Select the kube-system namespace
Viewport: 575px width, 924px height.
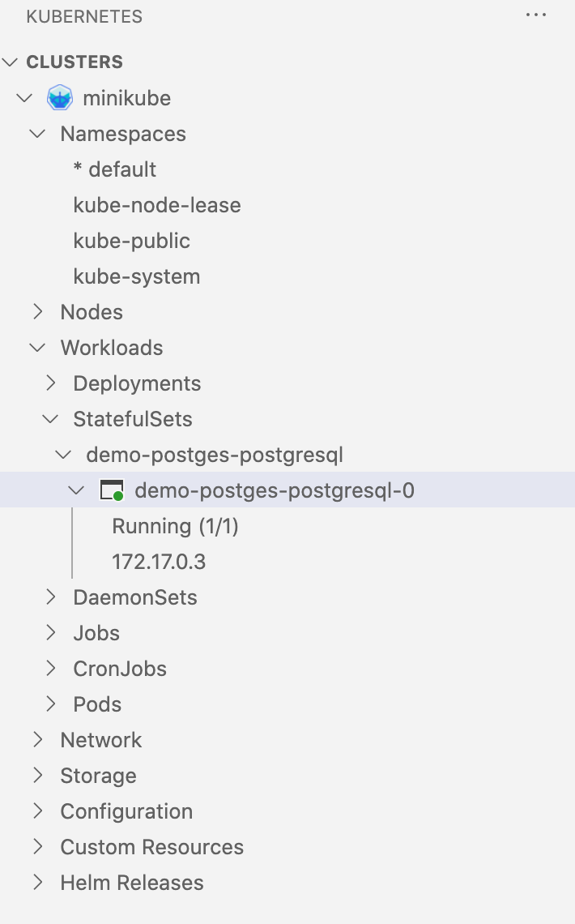(x=136, y=276)
